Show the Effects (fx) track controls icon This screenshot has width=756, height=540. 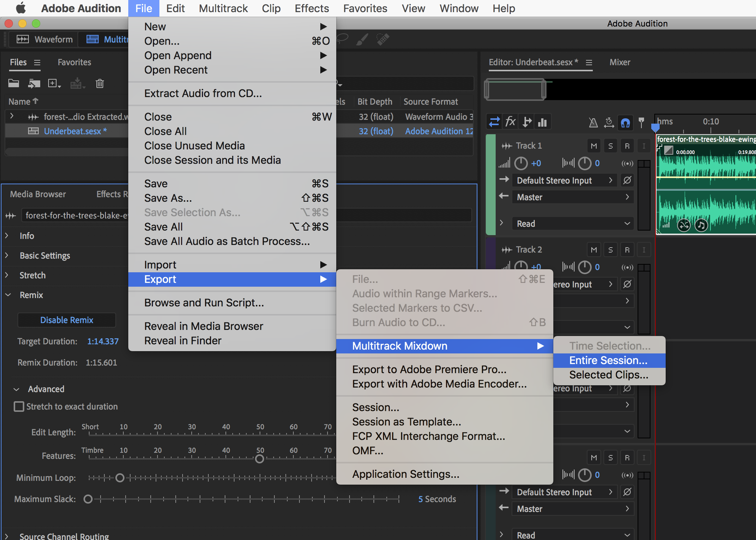[x=510, y=122]
